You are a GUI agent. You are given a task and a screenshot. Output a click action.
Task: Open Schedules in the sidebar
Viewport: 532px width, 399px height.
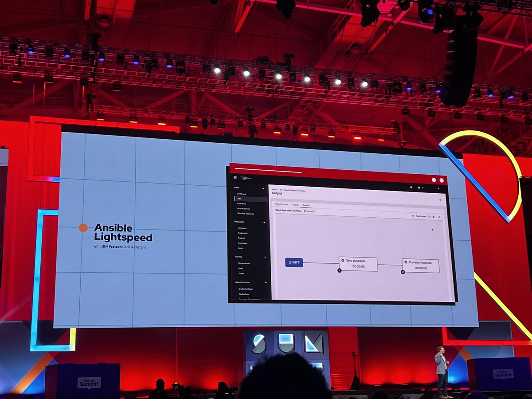tap(242, 203)
